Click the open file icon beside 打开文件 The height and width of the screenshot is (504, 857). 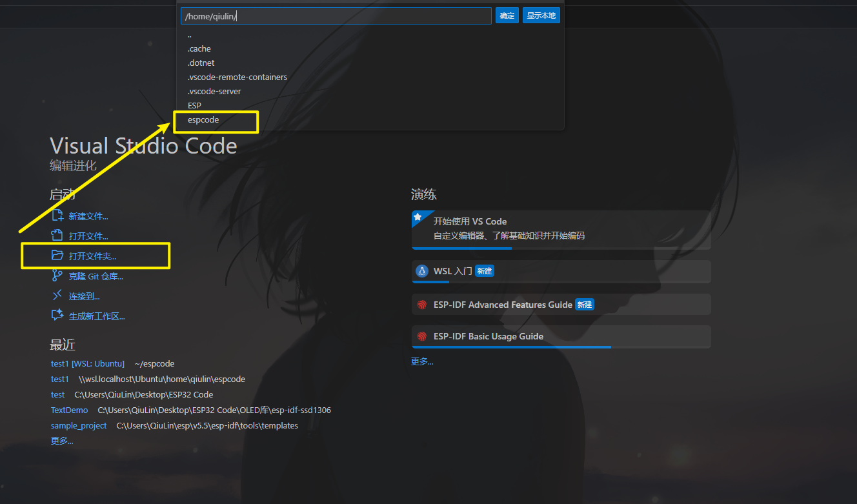(57, 236)
